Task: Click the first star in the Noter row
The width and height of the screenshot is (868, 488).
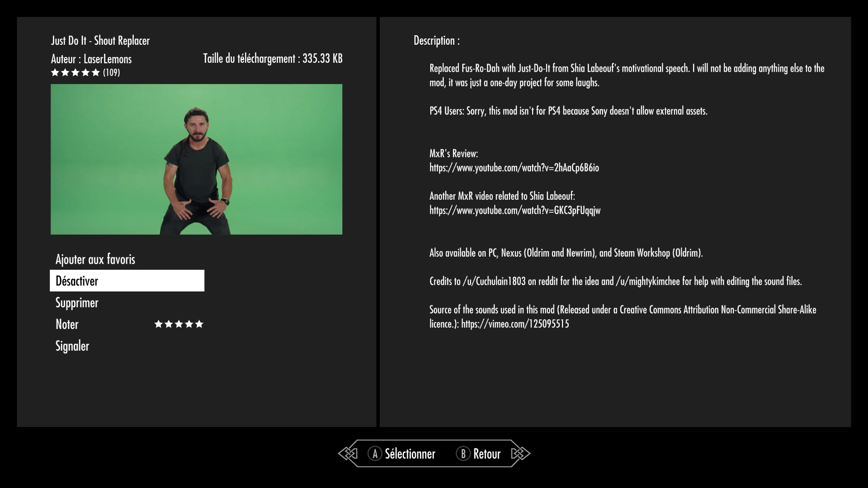Action: pos(159,324)
